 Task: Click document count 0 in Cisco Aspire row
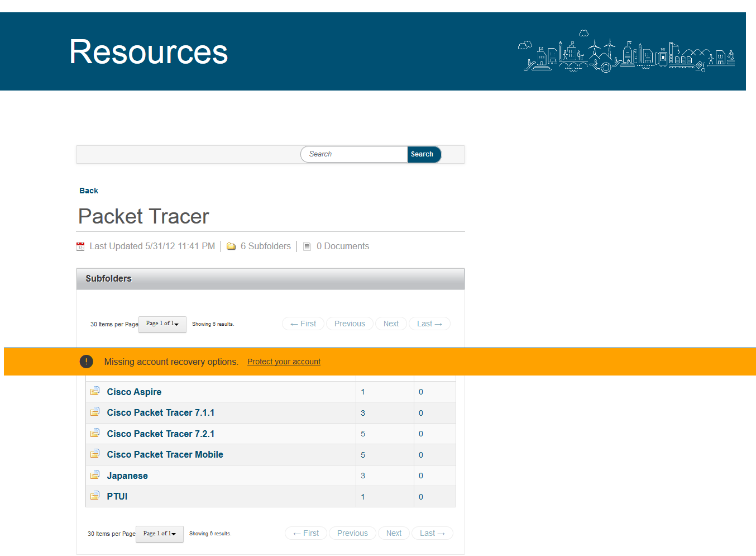(x=421, y=392)
